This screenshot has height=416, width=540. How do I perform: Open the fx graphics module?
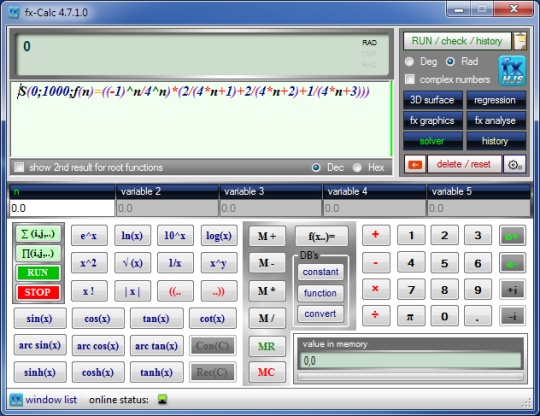(x=433, y=121)
